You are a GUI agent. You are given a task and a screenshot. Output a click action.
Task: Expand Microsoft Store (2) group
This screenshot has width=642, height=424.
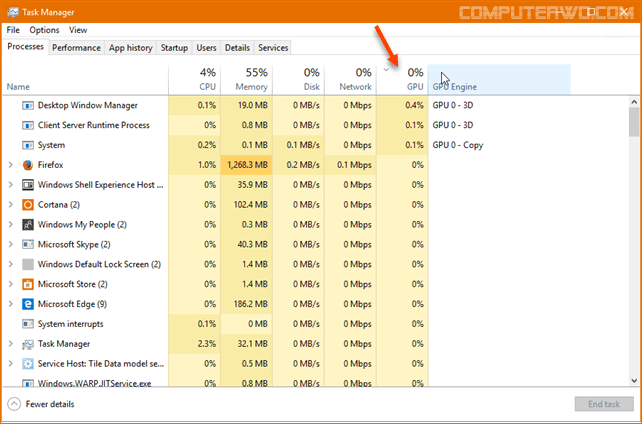11,284
